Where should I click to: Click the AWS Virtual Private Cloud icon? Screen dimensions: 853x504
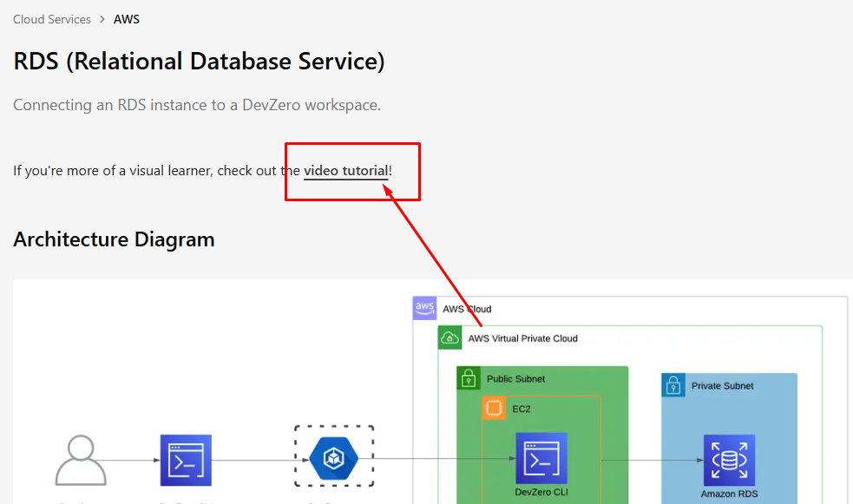point(450,338)
